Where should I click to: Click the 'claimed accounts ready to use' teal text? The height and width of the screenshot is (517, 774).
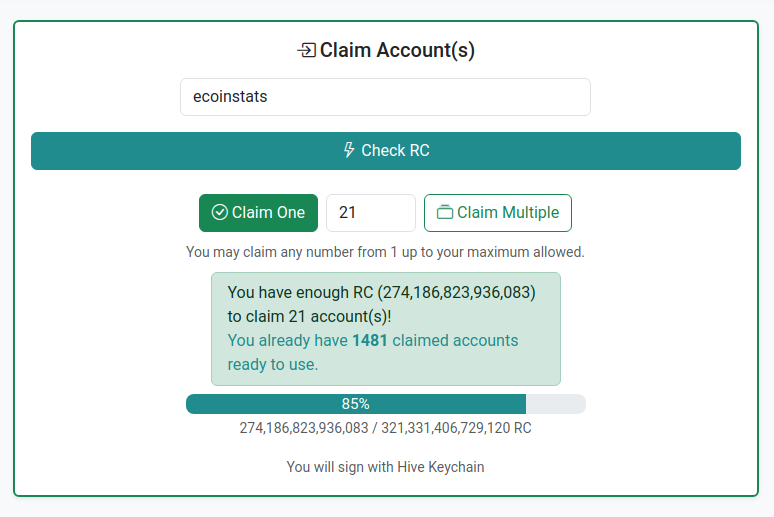pos(373,353)
